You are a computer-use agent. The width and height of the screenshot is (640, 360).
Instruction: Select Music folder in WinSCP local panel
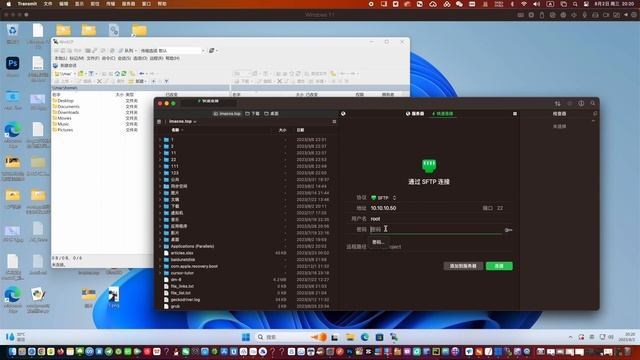point(63,124)
